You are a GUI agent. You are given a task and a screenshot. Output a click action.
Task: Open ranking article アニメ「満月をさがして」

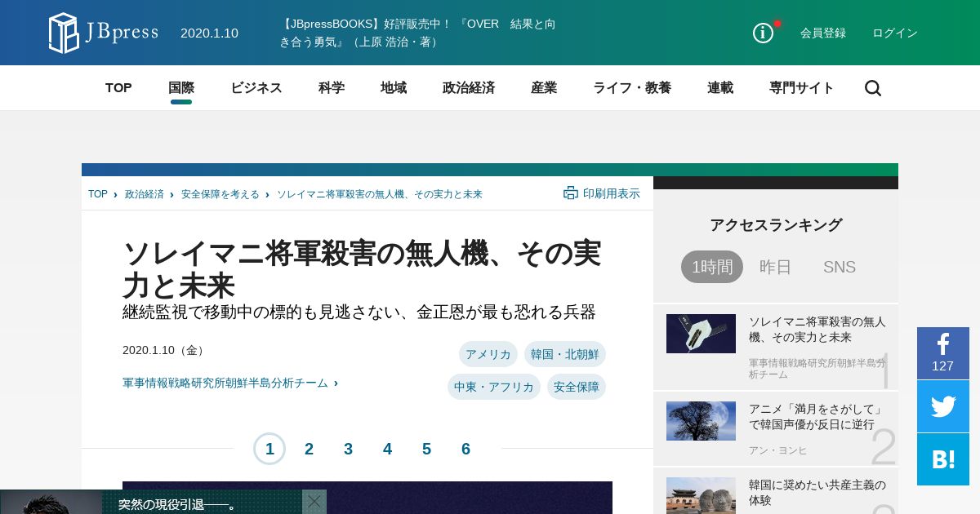[817, 417]
